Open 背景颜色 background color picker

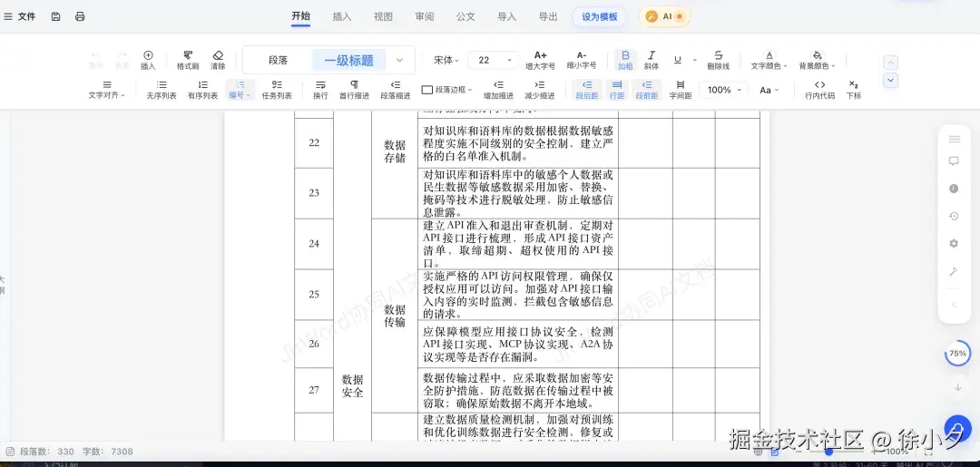click(817, 60)
